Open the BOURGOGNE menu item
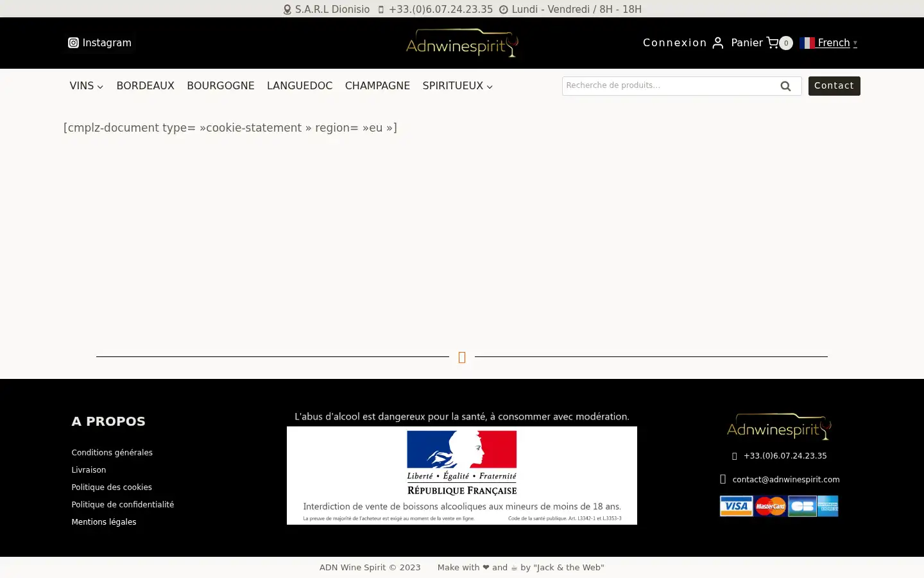 pos(221,86)
